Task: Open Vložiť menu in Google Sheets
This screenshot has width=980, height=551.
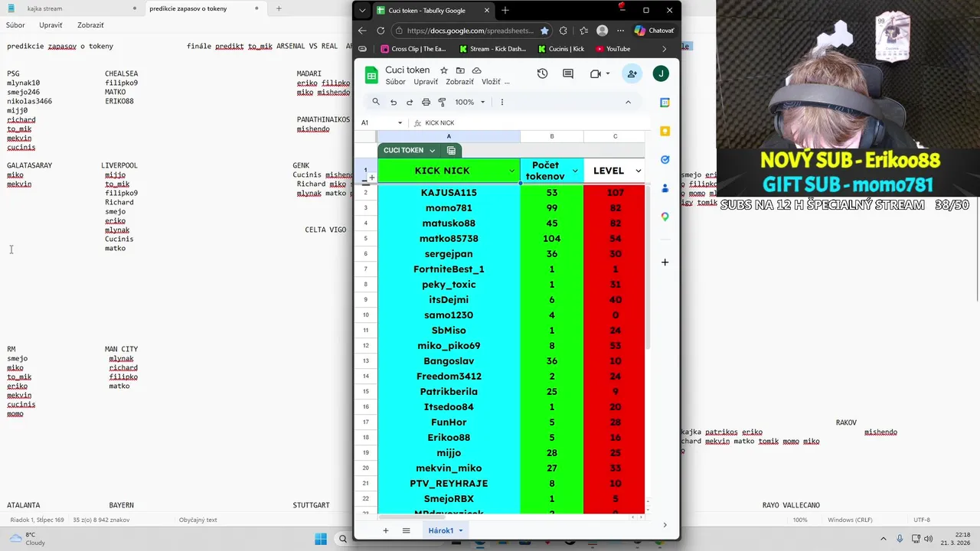Action: tap(491, 82)
